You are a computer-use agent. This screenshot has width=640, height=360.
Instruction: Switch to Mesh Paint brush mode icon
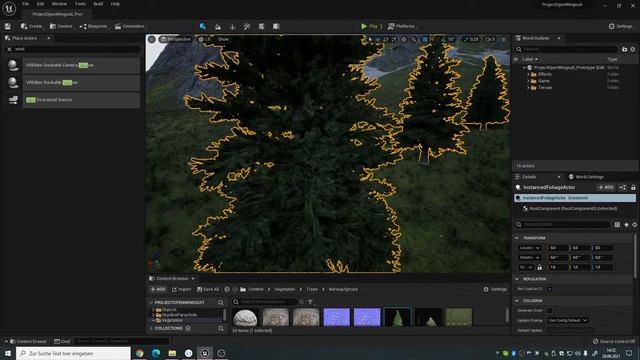[247, 27]
